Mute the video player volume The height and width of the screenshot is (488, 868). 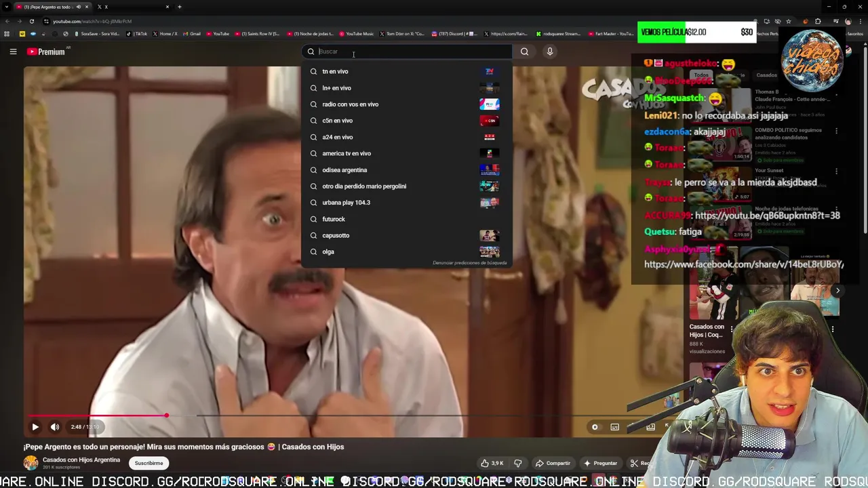click(x=55, y=427)
